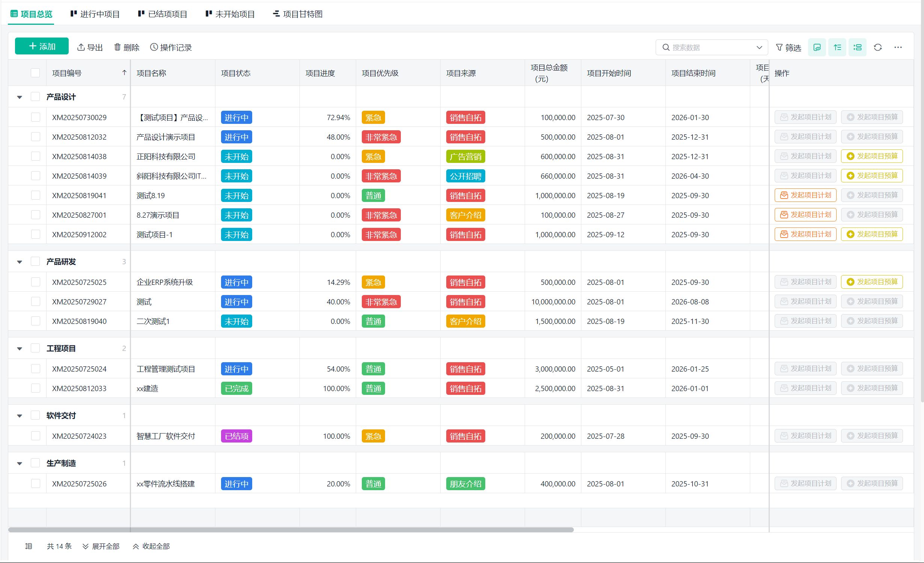Click the 删除 trash icon
This screenshot has height=563, width=924.
coord(117,47)
